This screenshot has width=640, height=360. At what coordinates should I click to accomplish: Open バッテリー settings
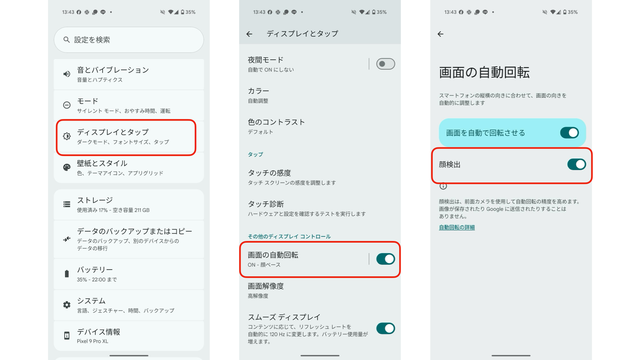coord(129,274)
